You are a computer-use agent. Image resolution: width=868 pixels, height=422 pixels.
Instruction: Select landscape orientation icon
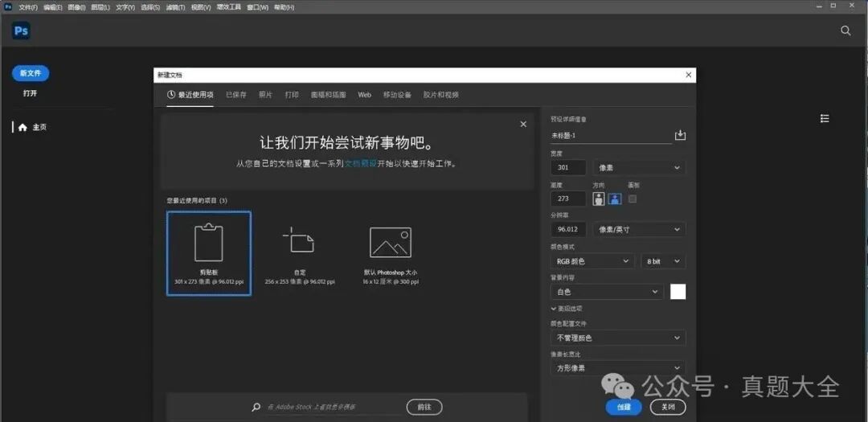[x=615, y=199]
